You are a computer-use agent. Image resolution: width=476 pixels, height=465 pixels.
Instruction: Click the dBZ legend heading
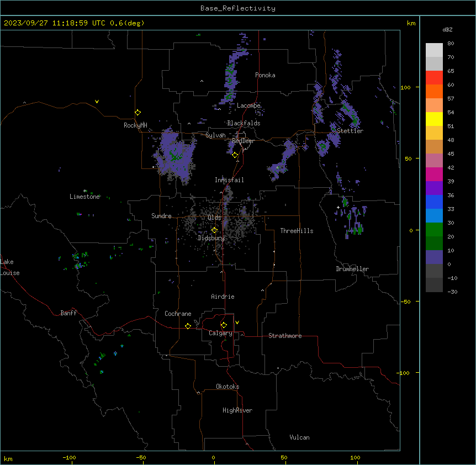pyautogui.click(x=447, y=29)
